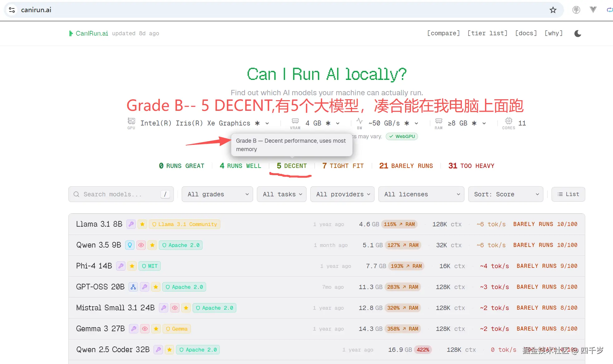Click the vision eye icon on Qwen 3.5 9B
613x364 pixels.
[141, 245]
